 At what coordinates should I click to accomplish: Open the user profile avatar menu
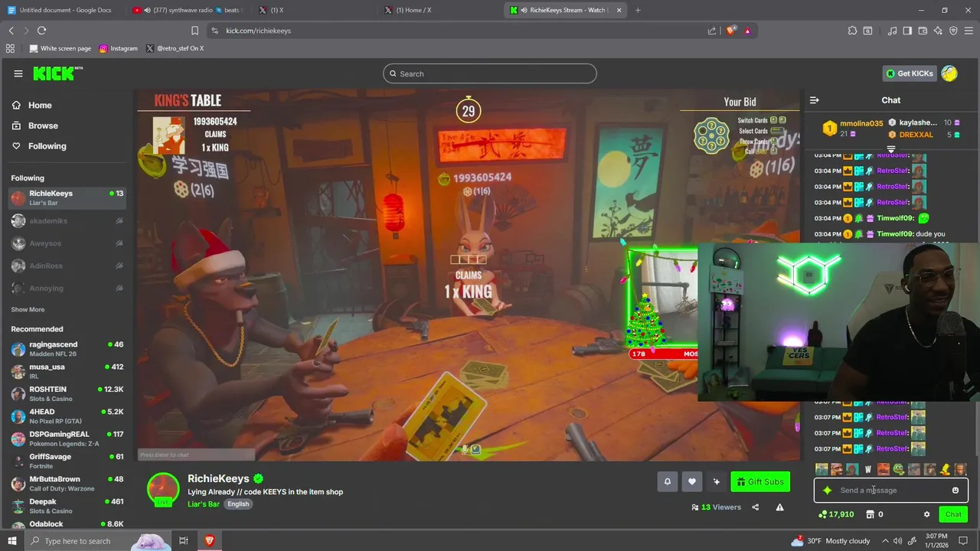click(949, 73)
